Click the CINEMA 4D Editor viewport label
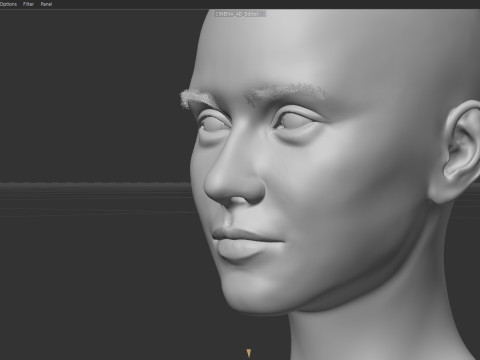Viewport: 480px width, 360px height. coord(240,14)
